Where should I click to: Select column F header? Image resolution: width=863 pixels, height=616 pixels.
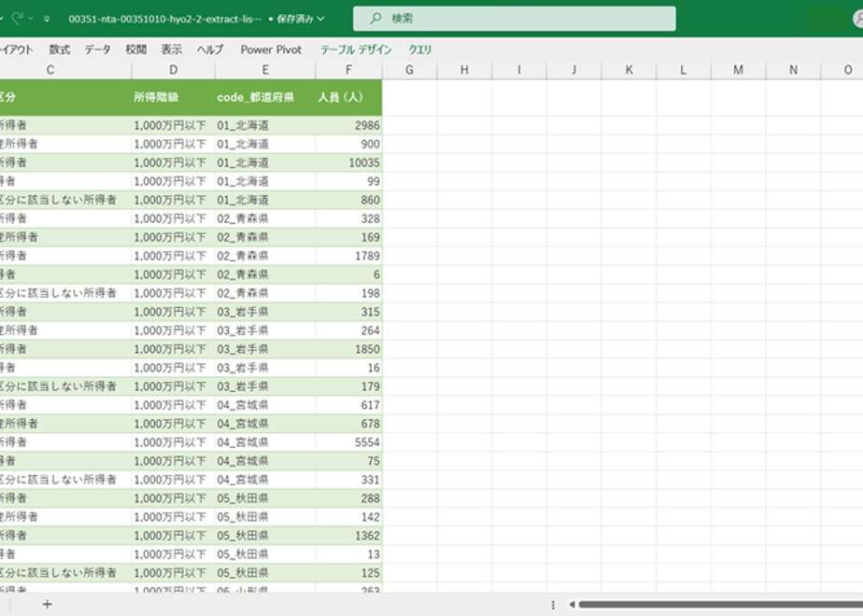(x=349, y=70)
